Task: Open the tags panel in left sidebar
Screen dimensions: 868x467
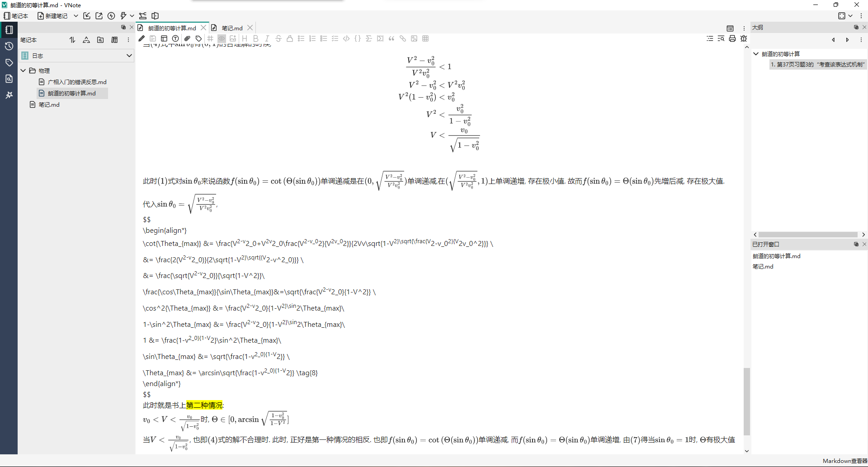Action: (x=9, y=62)
